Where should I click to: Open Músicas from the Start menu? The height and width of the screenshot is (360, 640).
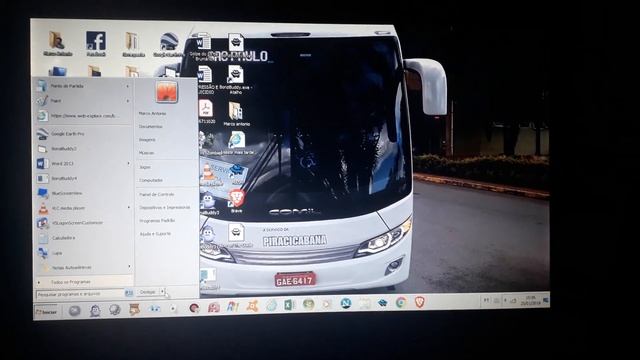(147, 153)
